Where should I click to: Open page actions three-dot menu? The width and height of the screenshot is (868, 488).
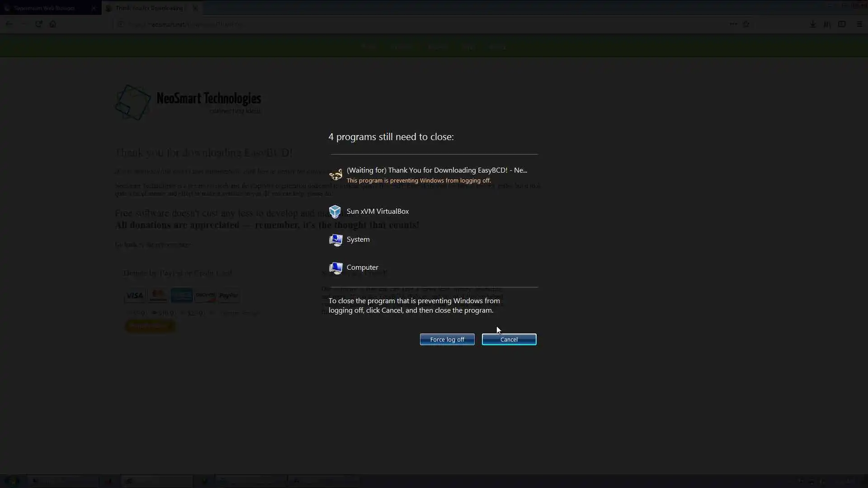[733, 24]
